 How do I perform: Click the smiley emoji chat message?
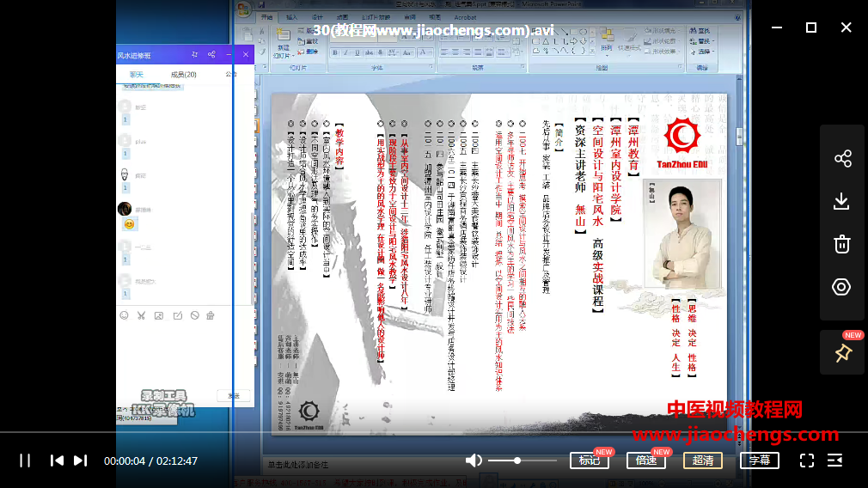129,224
